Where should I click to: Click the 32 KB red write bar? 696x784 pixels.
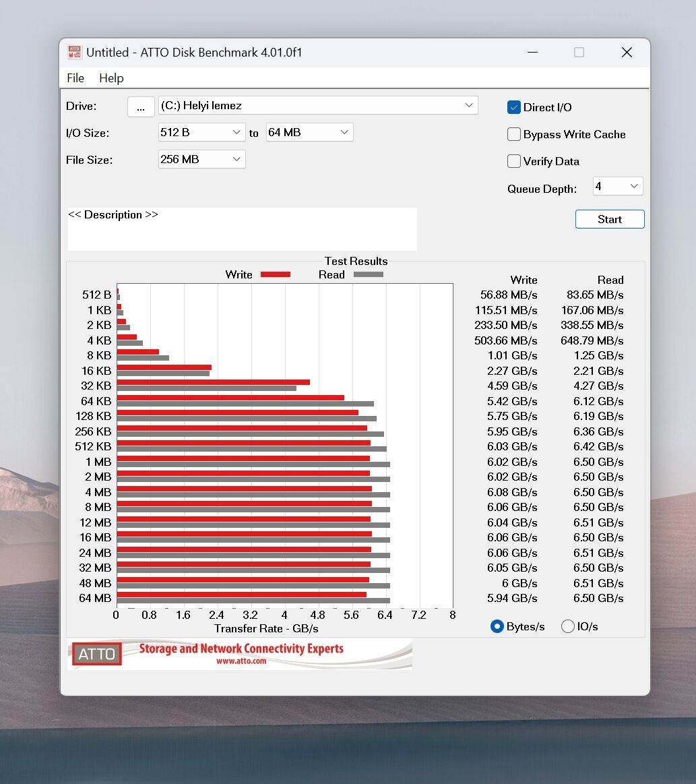pyautogui.click(x=214, y=382)
